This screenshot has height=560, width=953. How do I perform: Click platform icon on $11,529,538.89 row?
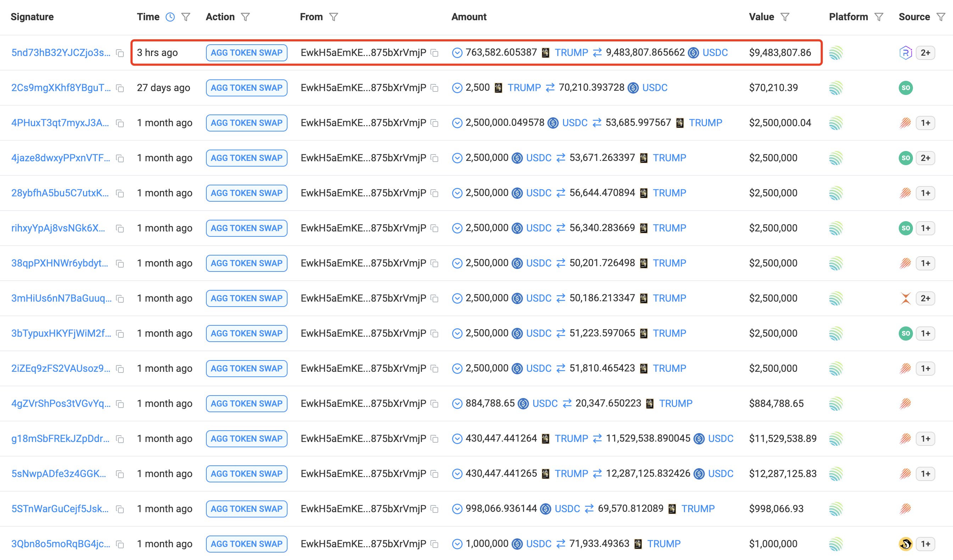836,439
